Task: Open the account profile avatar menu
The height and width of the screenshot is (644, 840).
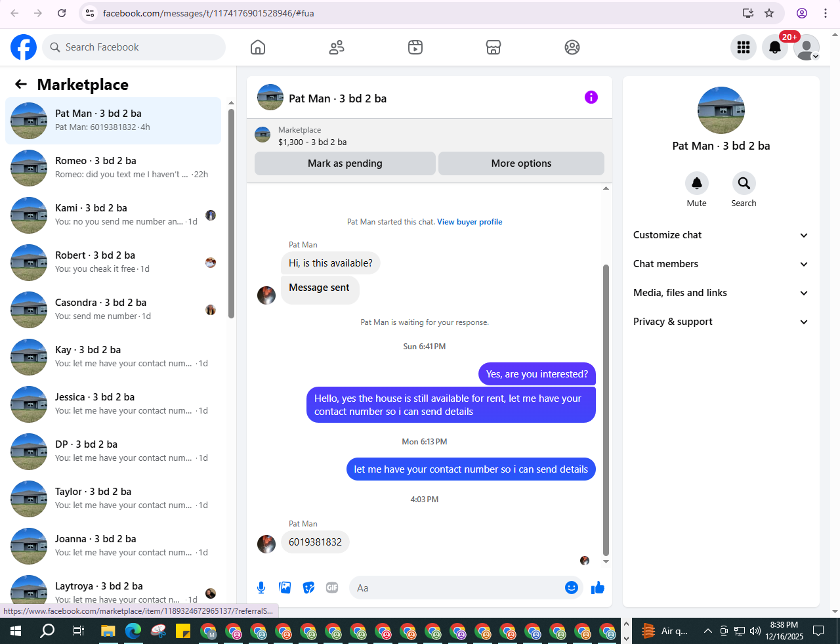Action: tap(807, 47)
